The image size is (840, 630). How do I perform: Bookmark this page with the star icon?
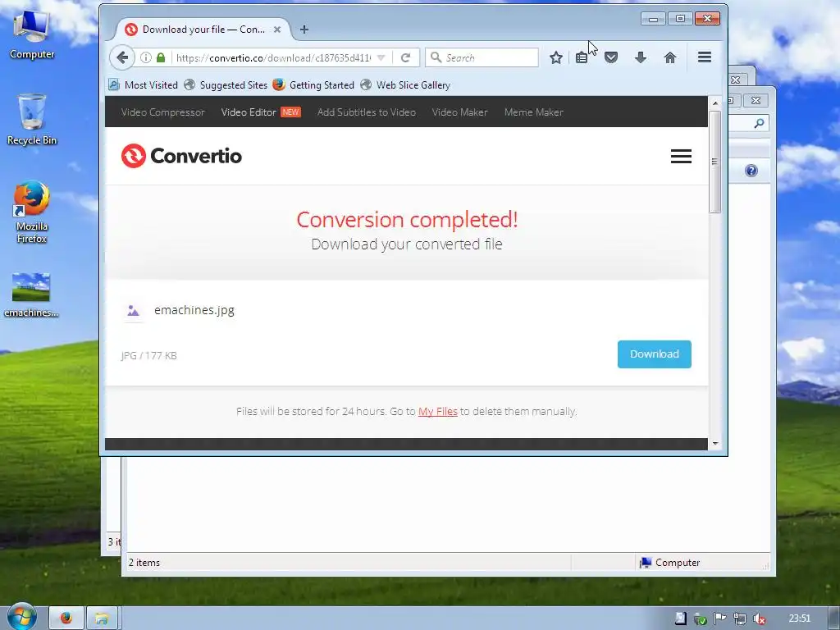(x=556, y=57)
